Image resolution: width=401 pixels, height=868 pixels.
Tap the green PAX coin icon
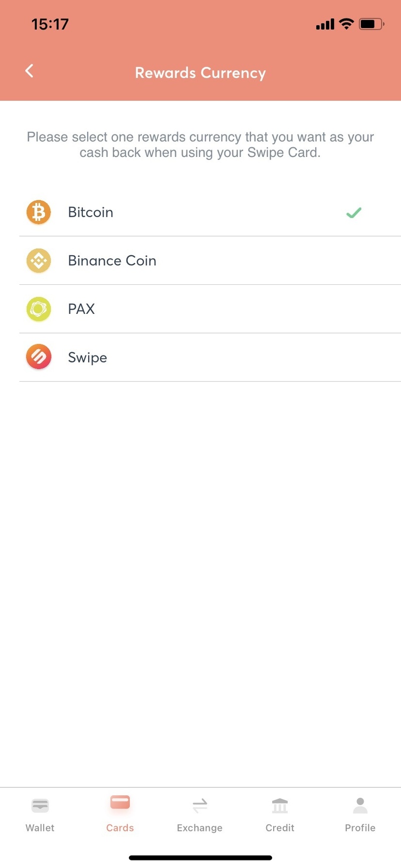tap(39, 309)
